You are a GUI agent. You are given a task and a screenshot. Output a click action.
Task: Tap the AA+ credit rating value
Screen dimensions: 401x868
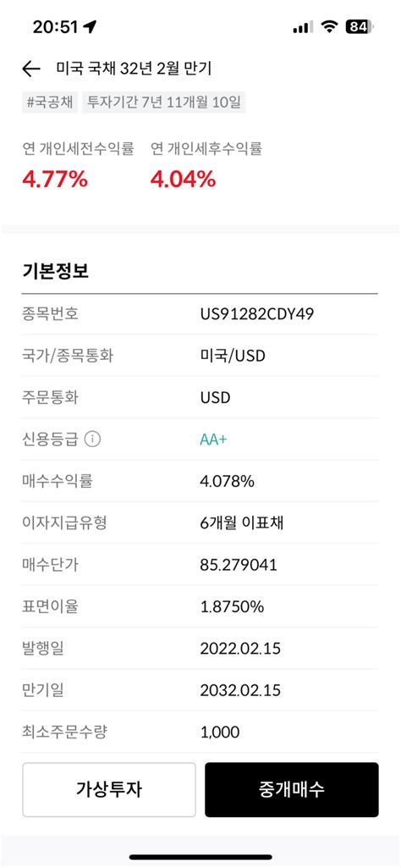click(213, 440)
